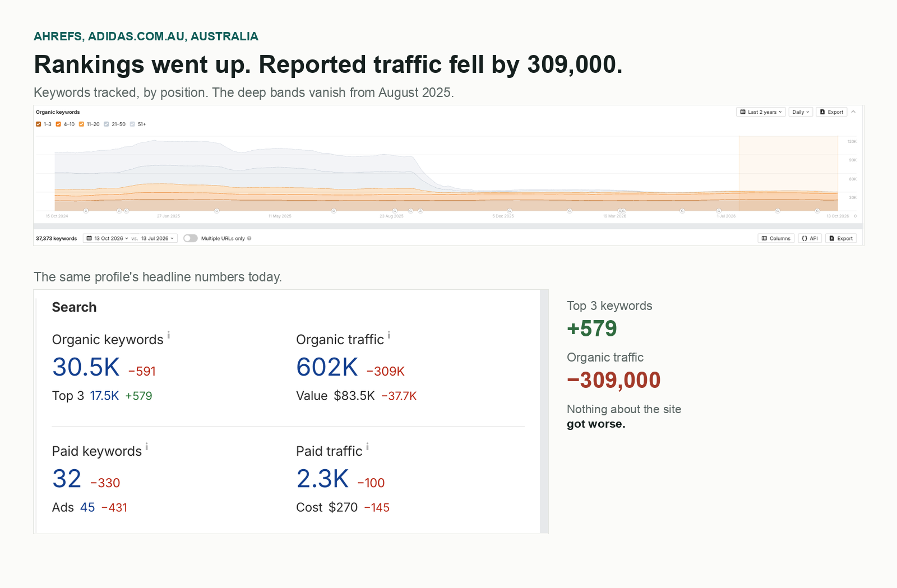Enable the 51+ position band checkbox

pyautogui.click(x=132, y=124)
